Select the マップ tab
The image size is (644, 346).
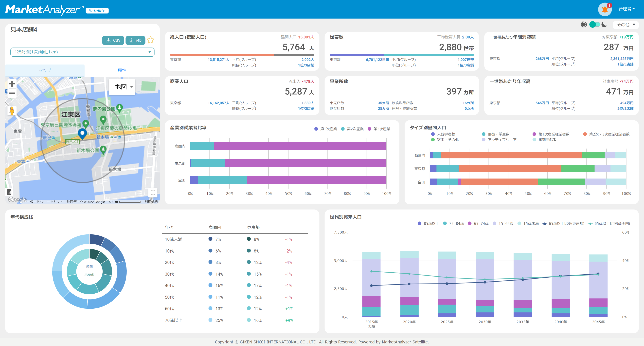point(45,70)
